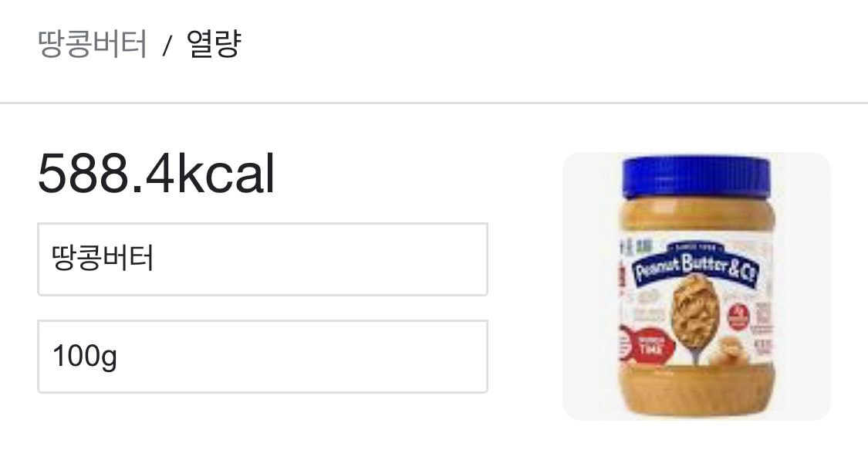Place cursor after 100g text in the field
The height and width of the screenshot is (457, 868).
[x=119, y=356]
